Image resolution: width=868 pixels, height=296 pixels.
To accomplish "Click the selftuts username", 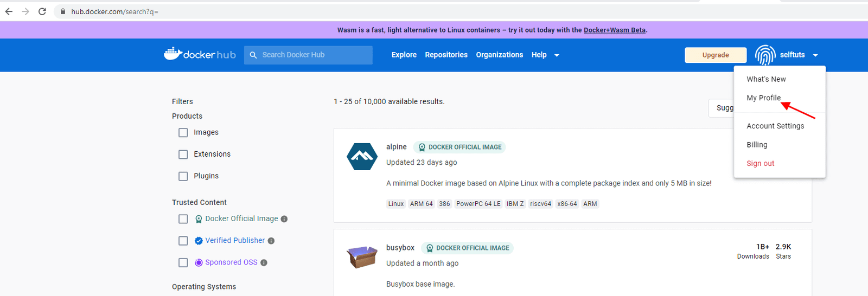I will [792, 55].
